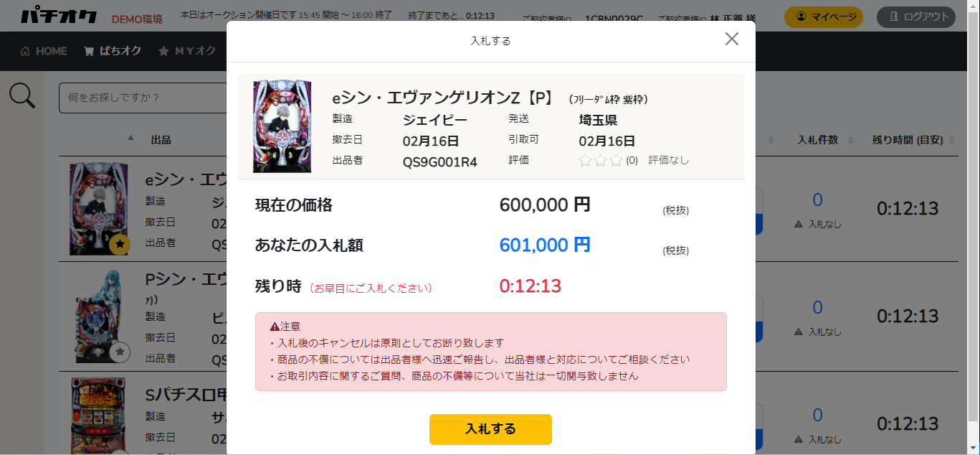Click the magnifying glass search icon

tap(22, 96)
